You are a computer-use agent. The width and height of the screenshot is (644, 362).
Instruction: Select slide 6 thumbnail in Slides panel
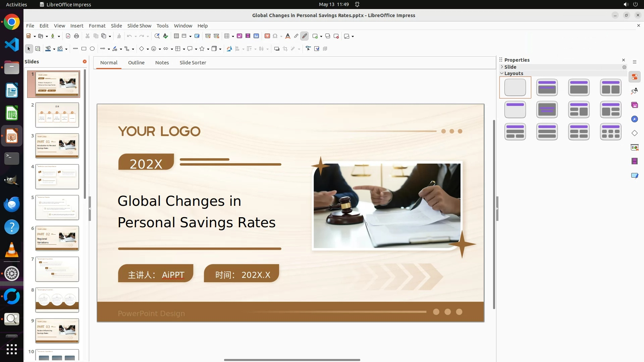(x=57, y=238)
